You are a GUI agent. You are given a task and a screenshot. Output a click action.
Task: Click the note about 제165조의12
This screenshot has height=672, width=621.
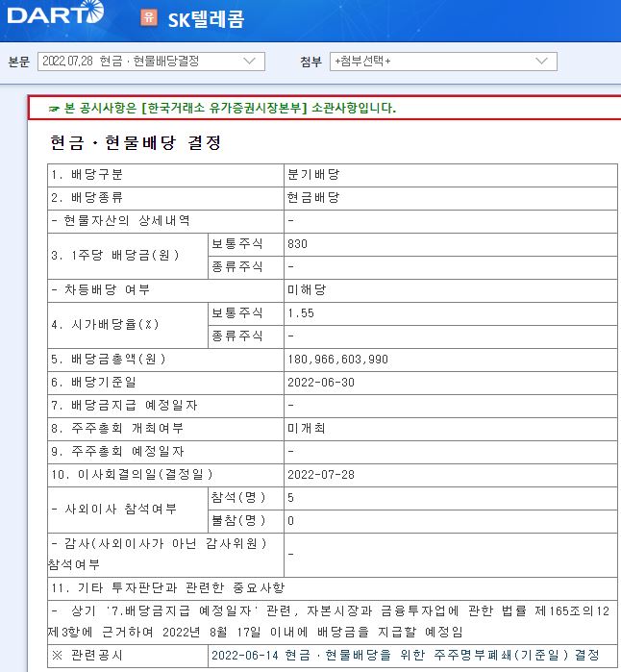tap(329, 621)
